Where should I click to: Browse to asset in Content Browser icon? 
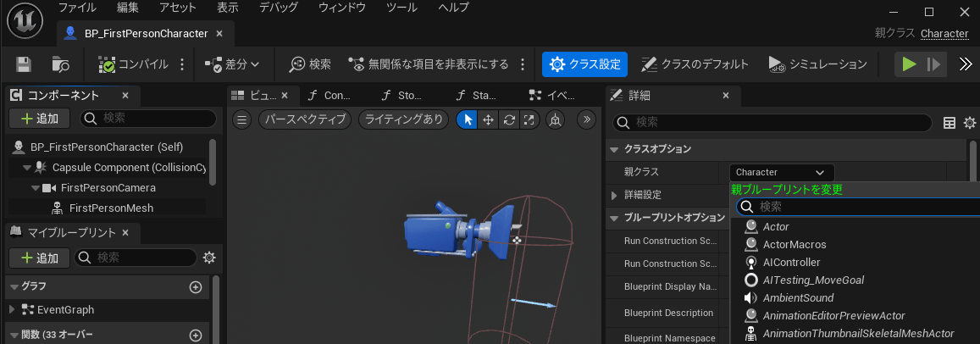60,64
